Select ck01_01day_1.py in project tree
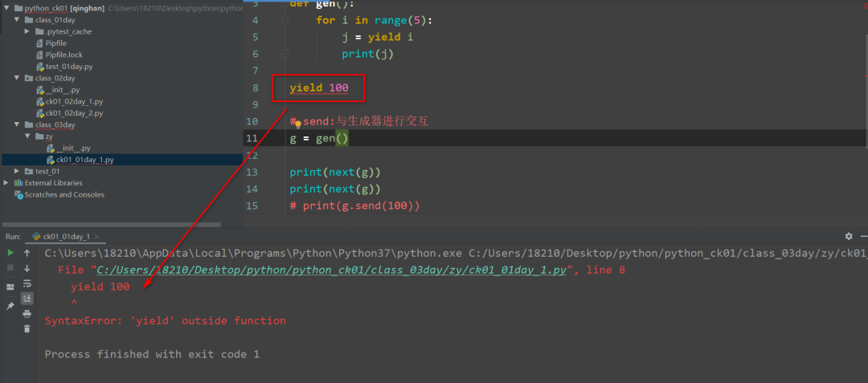 [x=85, y=160]
